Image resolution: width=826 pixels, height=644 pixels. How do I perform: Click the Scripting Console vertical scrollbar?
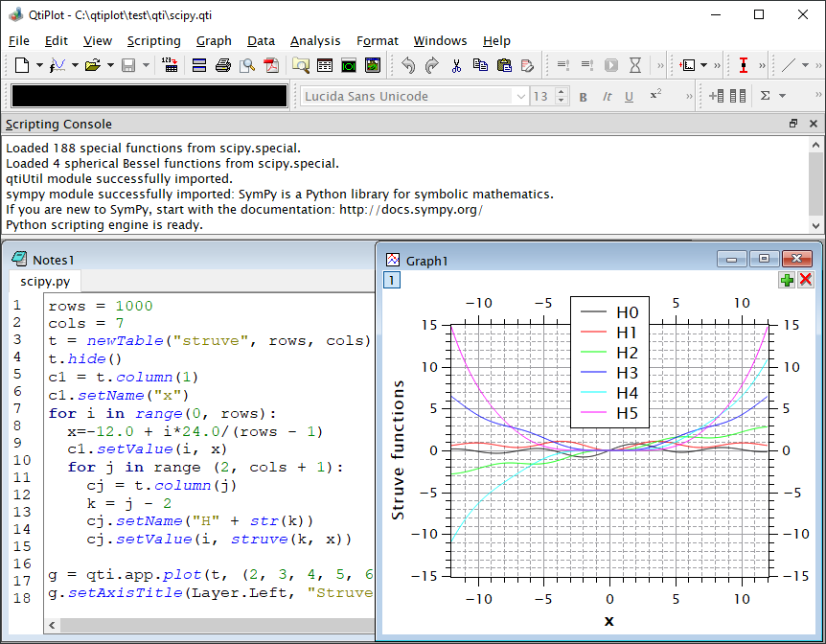815,184
